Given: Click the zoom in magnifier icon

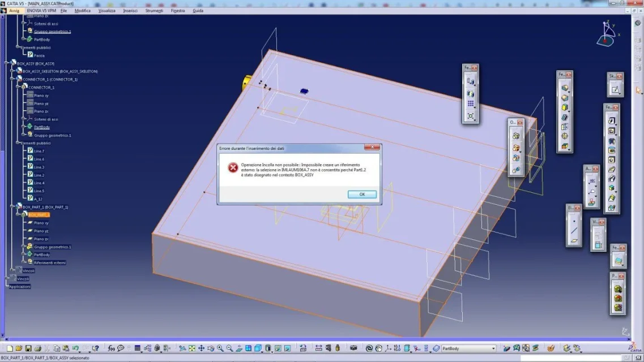Looking at the screenshot, I should [220, 348].
